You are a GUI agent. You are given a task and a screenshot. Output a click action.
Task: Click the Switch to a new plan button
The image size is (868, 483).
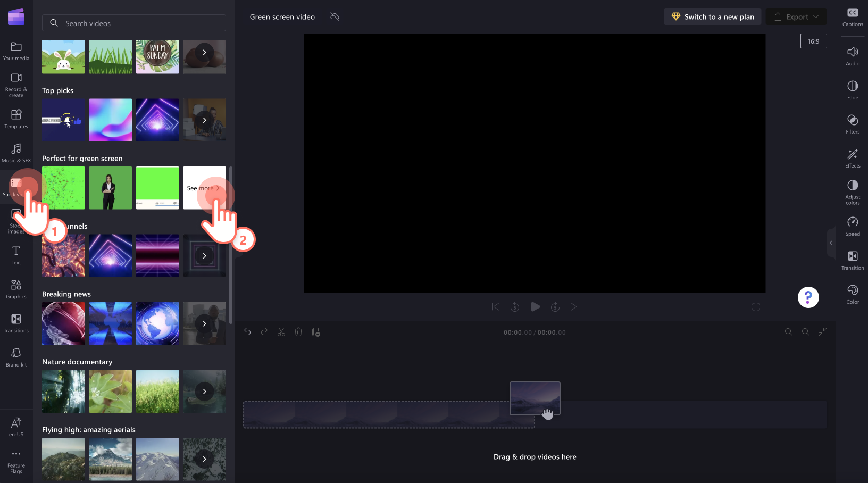(x=712, y=16)
